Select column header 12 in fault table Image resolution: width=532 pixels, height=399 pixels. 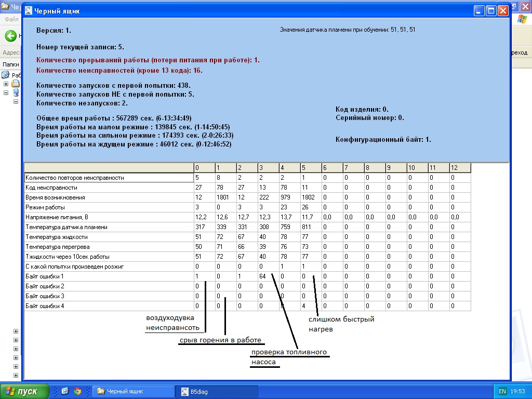[x=460, y=168]
